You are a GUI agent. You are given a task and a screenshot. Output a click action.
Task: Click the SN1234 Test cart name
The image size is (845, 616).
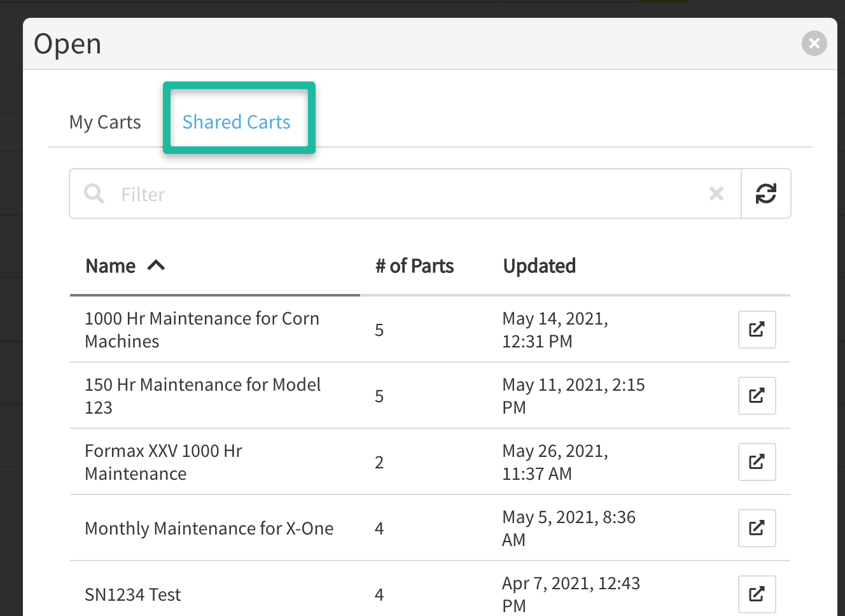(133, 594)
